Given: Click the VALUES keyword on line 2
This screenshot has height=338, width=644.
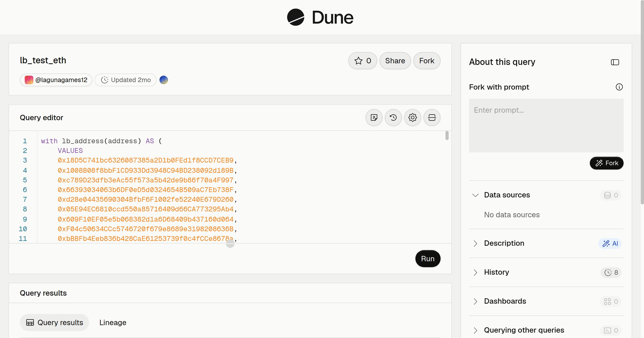Looking at the screenshot, I should (70, 151).
